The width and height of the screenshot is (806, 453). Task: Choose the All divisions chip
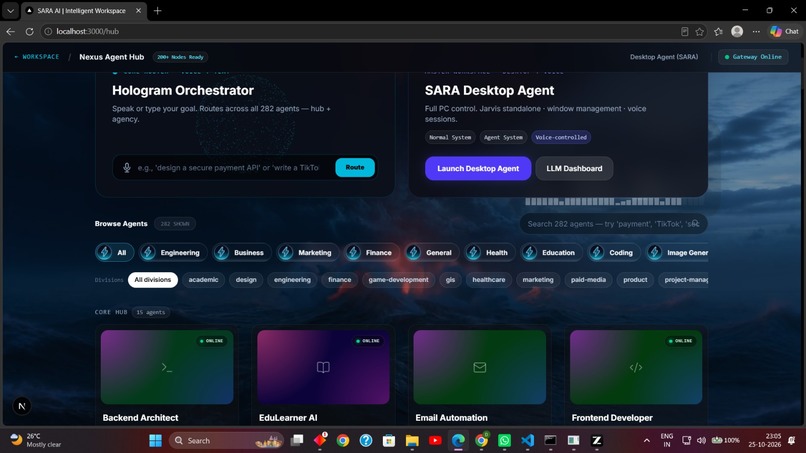click(x=153, y=280)
